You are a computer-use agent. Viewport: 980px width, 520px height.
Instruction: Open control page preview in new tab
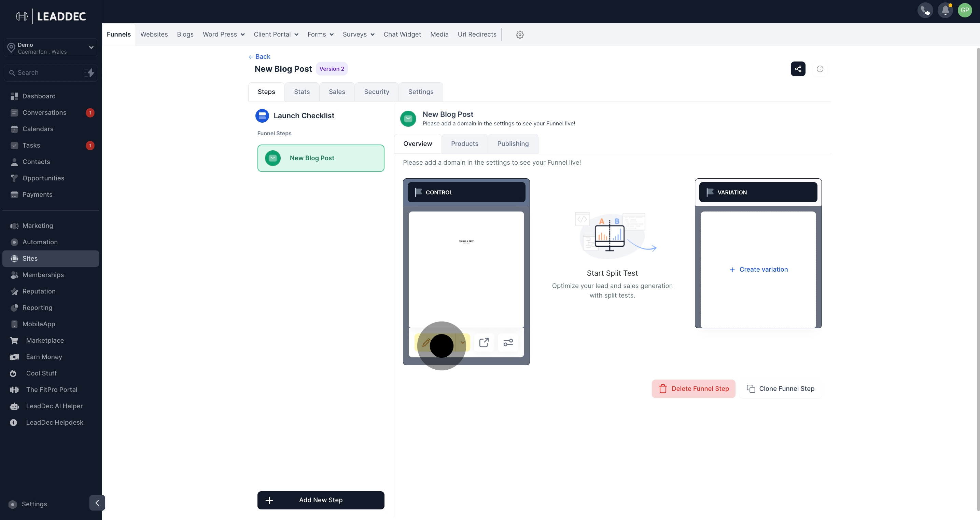click(484, 342)
